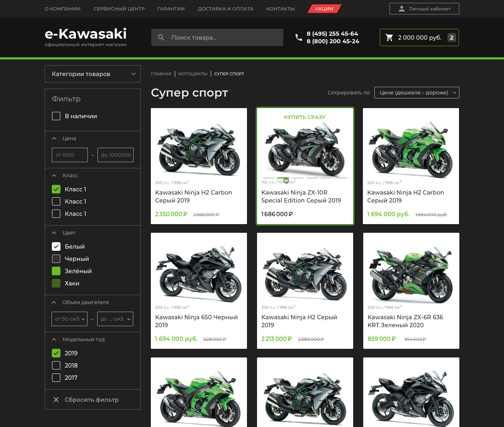Image resolution: width=504 pixels, height=427 pixels.
Task: Open the ГАРАНТИИ menu item
Action: point(171,9)
